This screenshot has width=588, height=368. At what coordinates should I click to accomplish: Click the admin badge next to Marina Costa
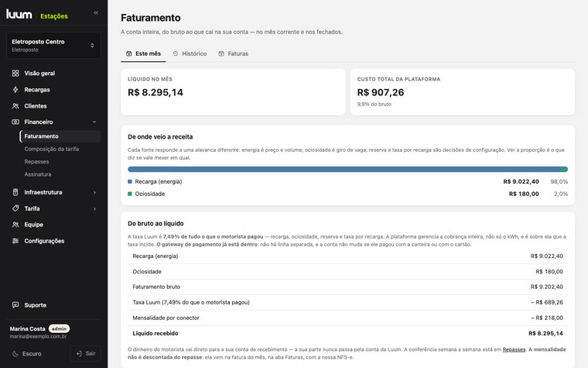(x=59, y=328)
